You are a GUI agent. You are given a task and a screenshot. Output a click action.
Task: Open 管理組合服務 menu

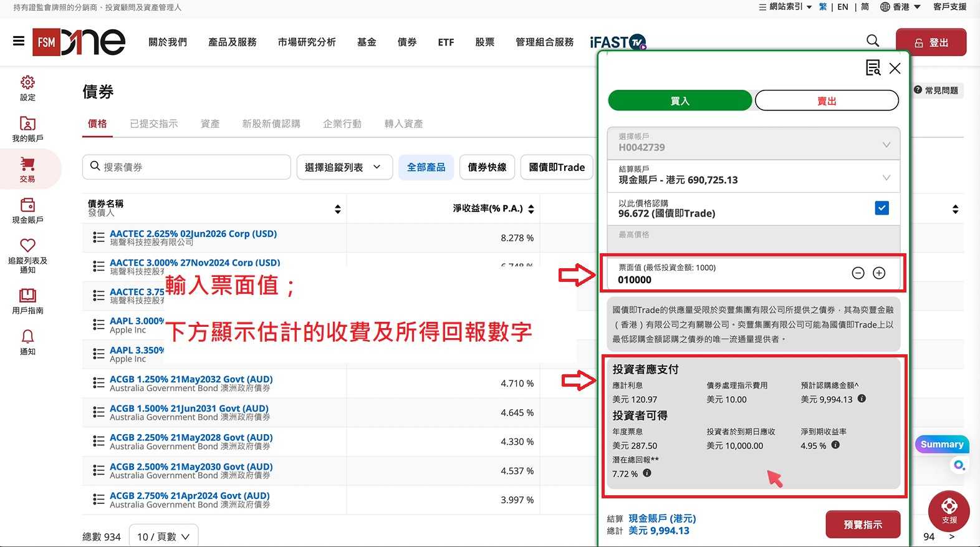coord(544,42)
